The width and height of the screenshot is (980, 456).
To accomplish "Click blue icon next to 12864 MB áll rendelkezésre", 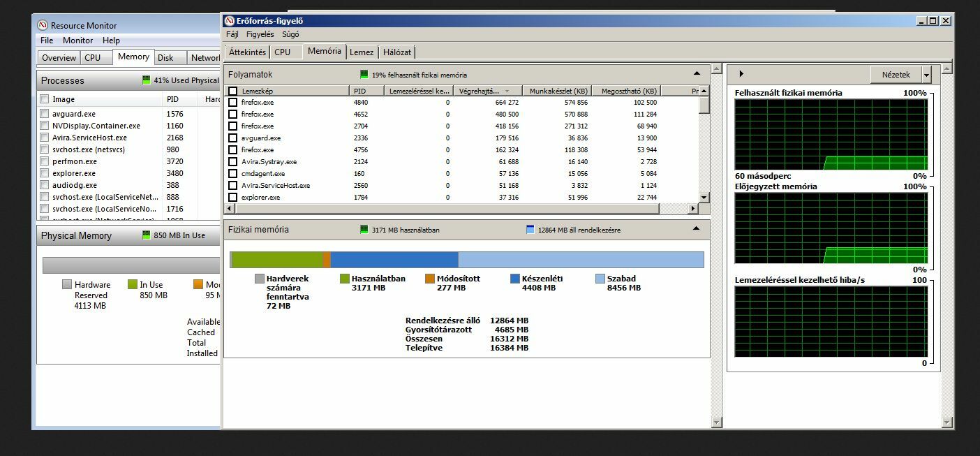I will [x=530, y=230].
